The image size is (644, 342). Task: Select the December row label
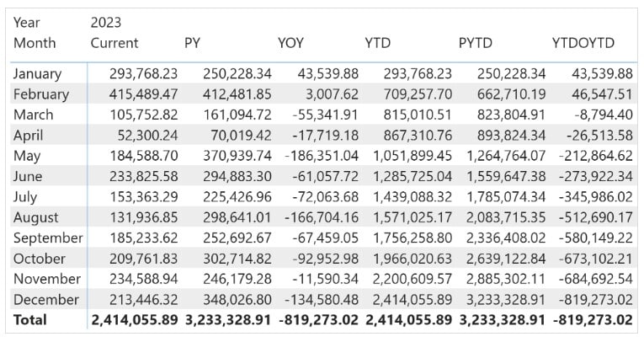(46, 300)
